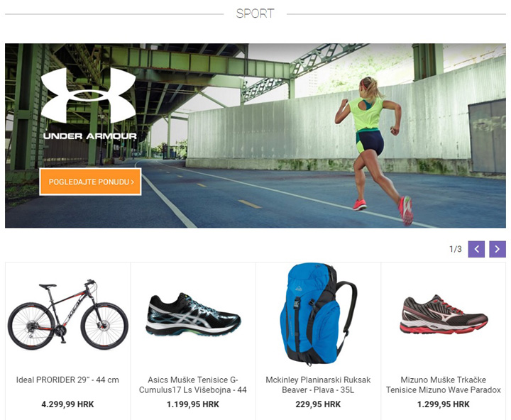Open the Asics black sneaker image
Screen dimensions: 511x420
click(193, 315)
